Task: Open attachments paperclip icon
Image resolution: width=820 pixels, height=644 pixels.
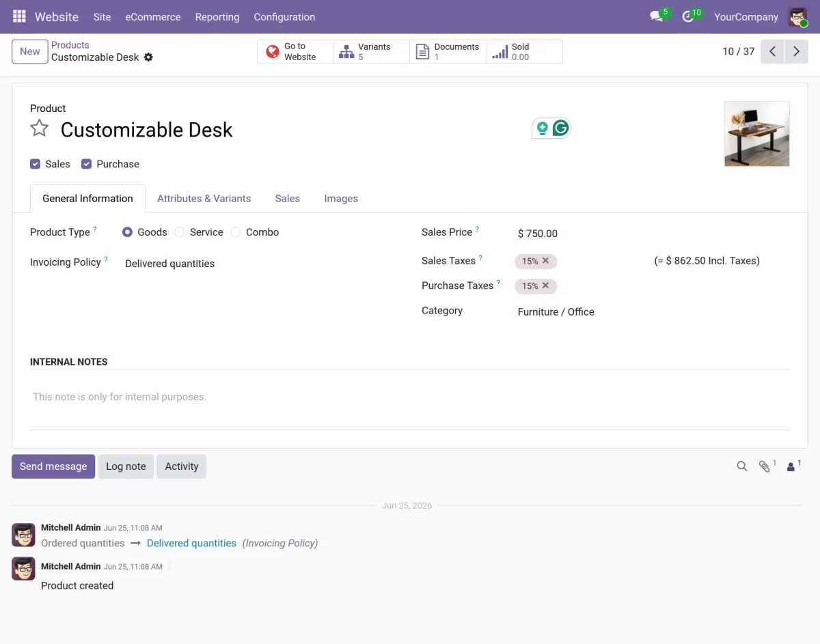Action: (764, 466)
